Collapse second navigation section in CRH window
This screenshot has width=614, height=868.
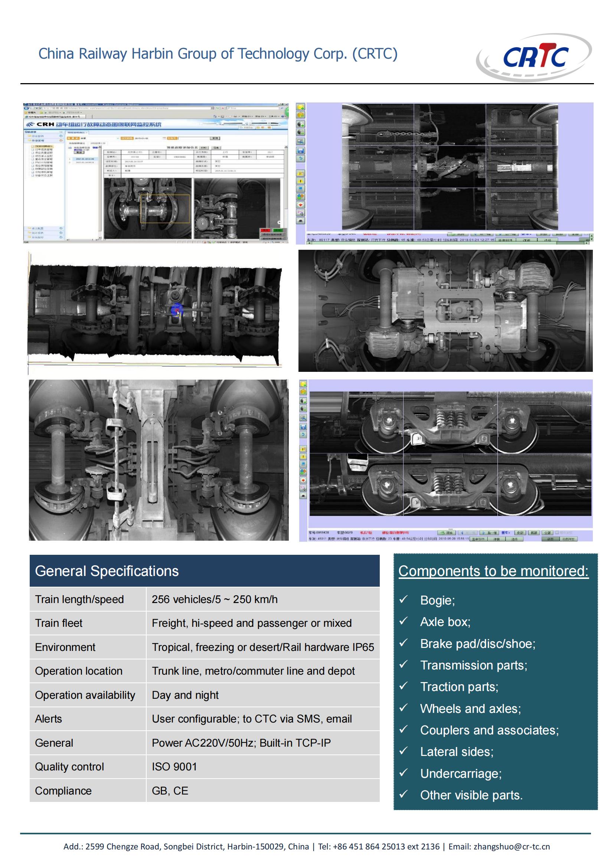(61, 141)
